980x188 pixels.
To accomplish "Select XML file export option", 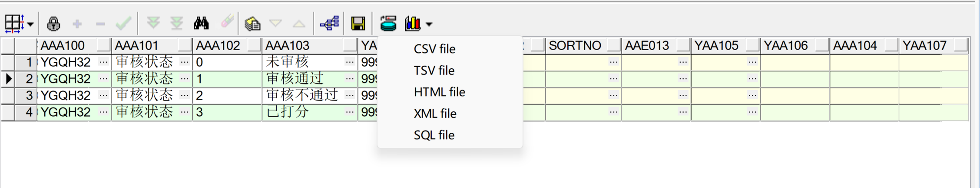I will [435, 114].
